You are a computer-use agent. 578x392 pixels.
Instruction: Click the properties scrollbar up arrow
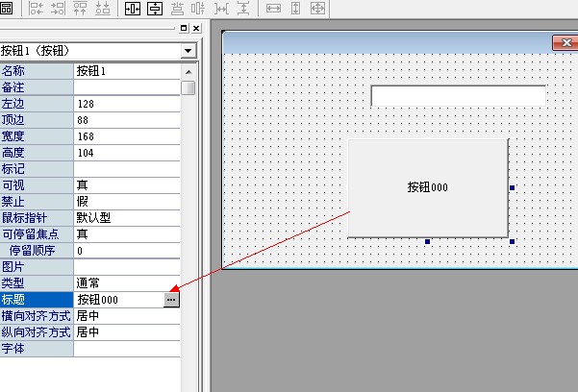[x=188, y=72]
